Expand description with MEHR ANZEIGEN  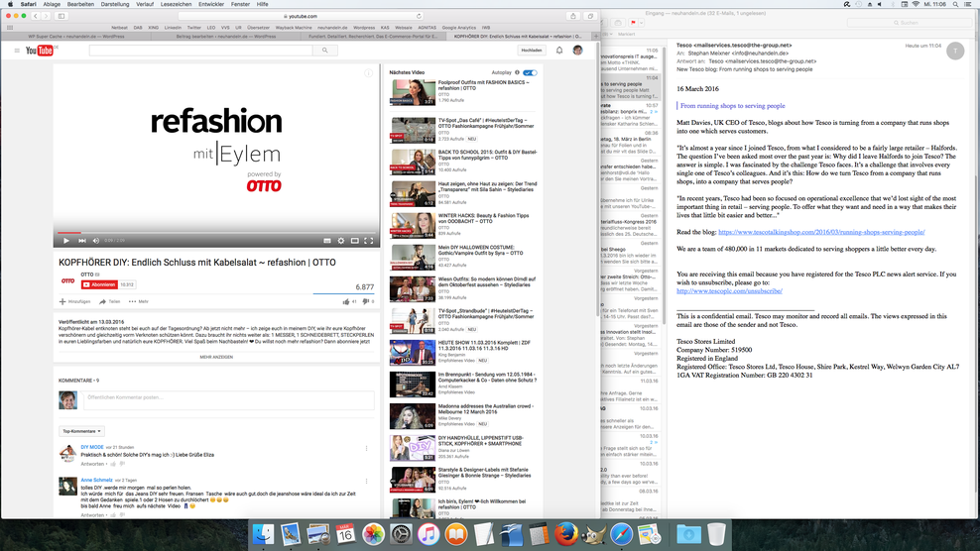(216, 357)
